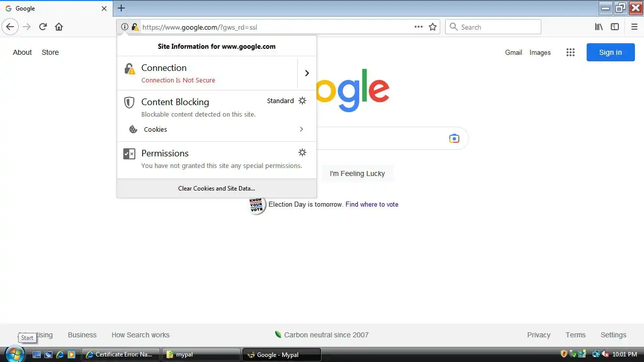Viewport: 644px width, 362px height.
Task: Click I'm Feeling Lucky button
Action: click(x=357, y=173)
